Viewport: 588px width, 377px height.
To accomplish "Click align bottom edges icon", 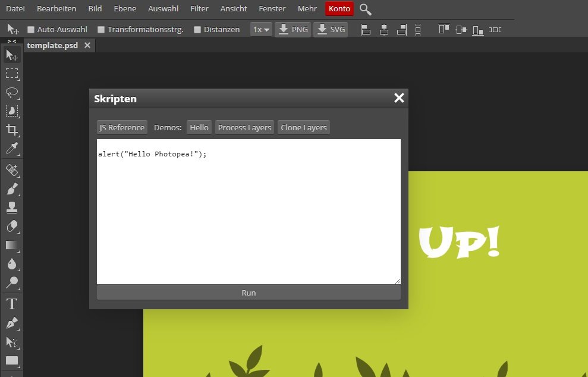I will (x=478, y=30).
